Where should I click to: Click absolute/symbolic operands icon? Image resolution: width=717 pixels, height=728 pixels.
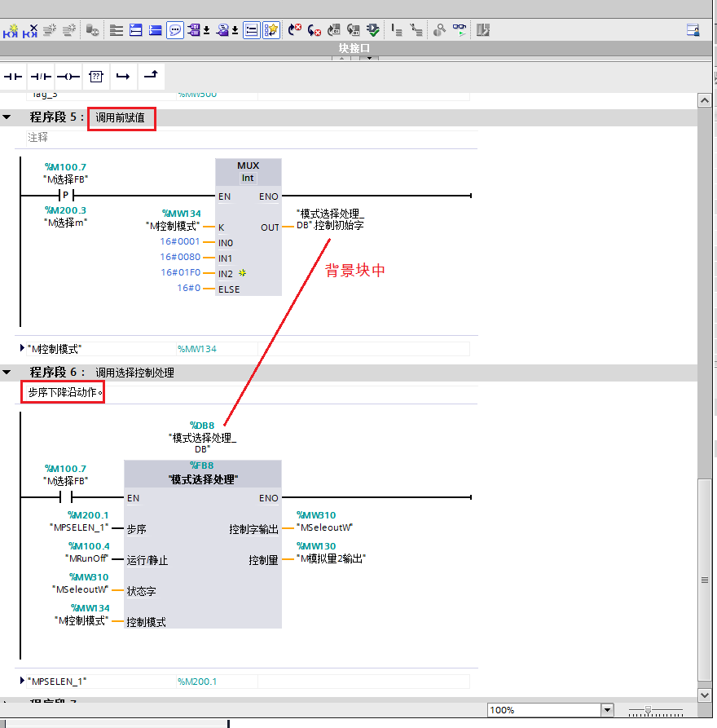[194, 30]
